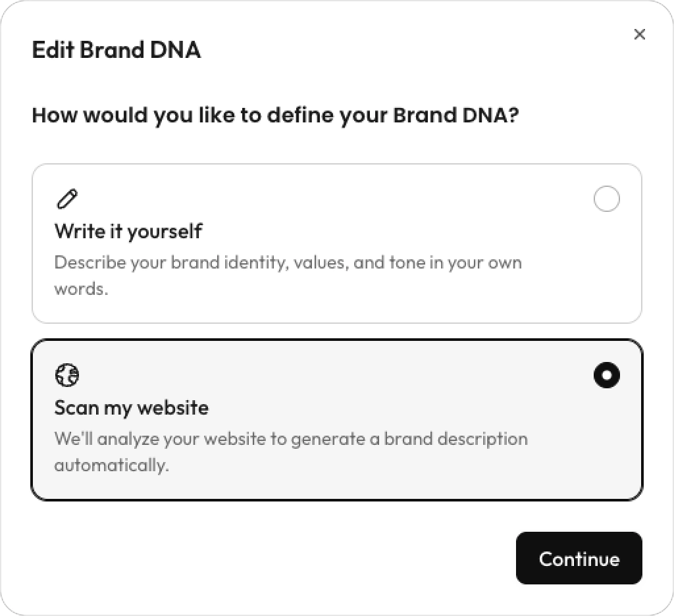Select the Scan my website option card

click(337, 419)
